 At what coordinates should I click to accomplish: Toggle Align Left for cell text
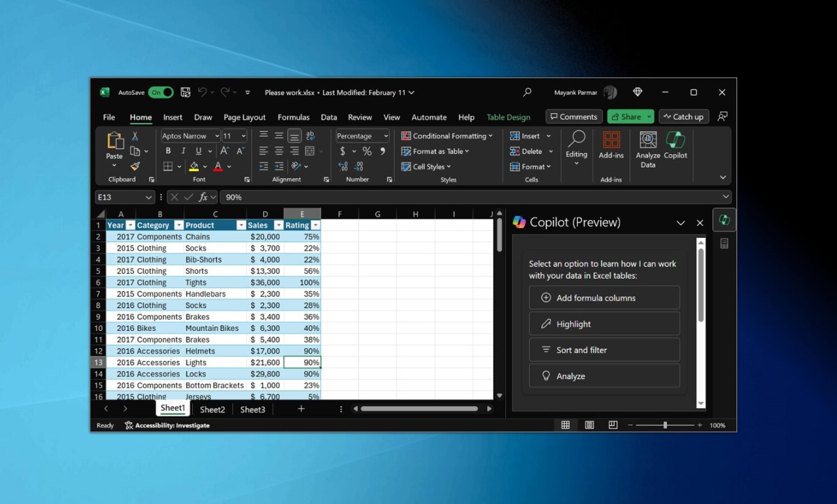pyautogui.click(x=264, y=151)
